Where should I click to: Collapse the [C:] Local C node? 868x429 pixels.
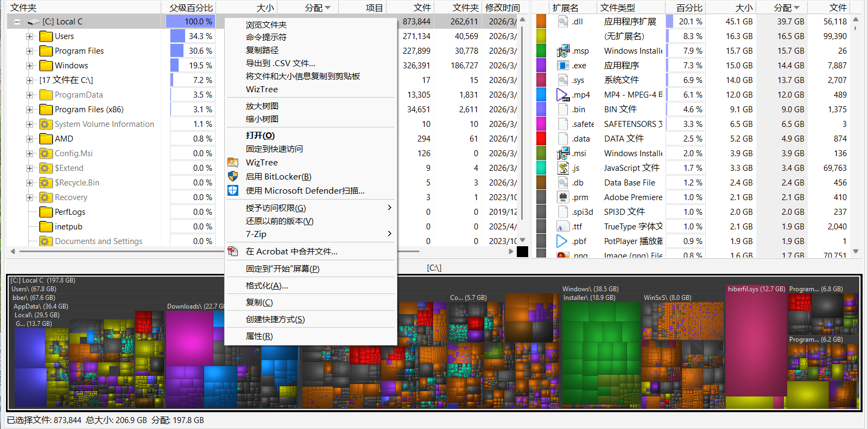pos(17,22)
